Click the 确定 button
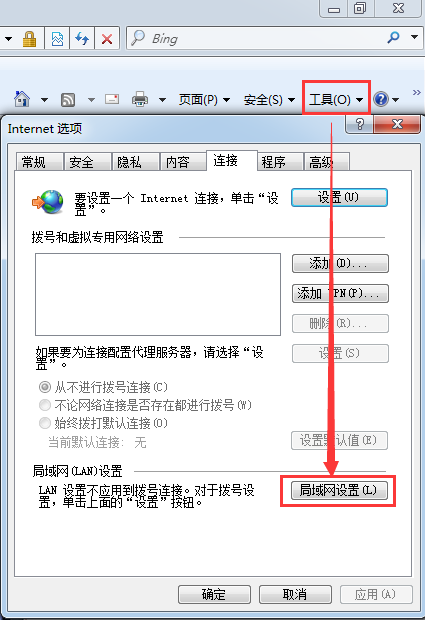This screenshot has width=425, height=620. [214, 594]
